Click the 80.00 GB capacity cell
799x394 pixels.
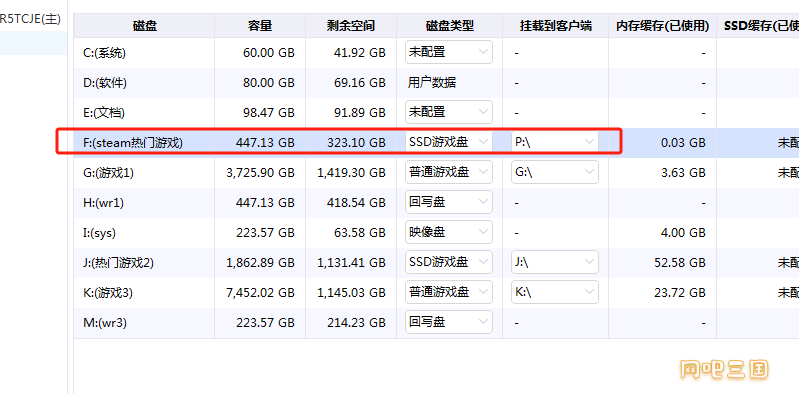coord(269,83)
